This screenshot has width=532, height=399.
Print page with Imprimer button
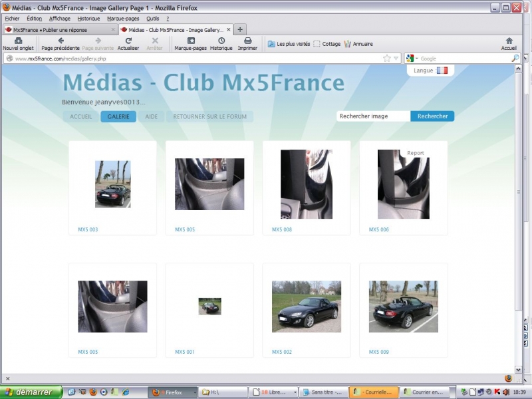(x=247, y=44)
